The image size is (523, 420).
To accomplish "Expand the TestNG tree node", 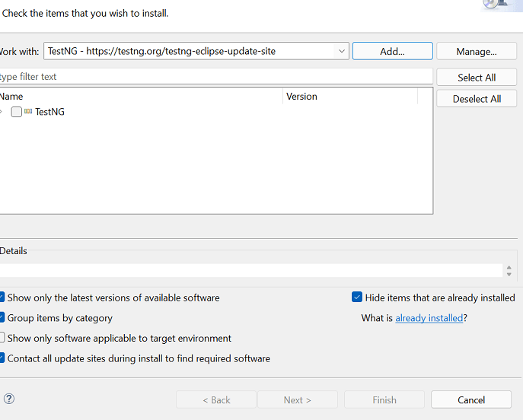I will click(2, 112).
